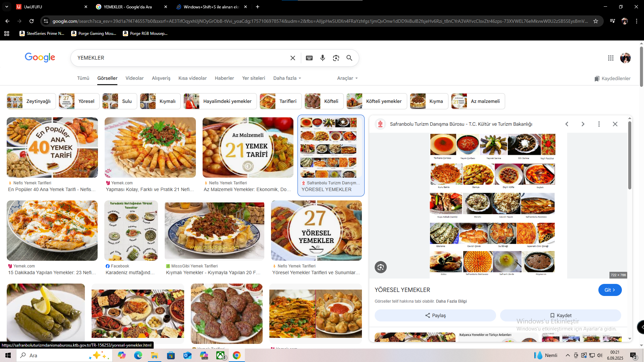Open File Explorer from the taskbar

(154, 355)
